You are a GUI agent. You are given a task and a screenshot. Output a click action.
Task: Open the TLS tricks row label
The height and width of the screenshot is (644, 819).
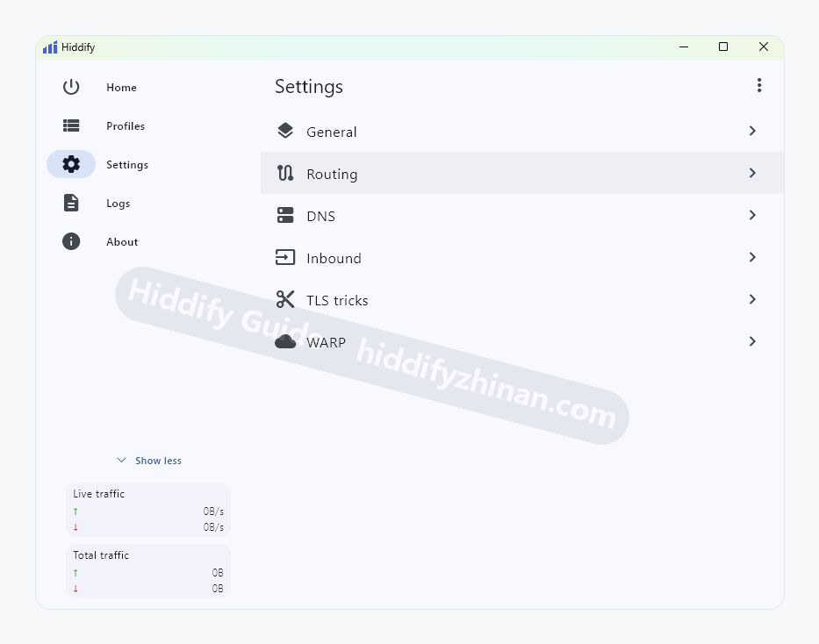click(337, 301)
